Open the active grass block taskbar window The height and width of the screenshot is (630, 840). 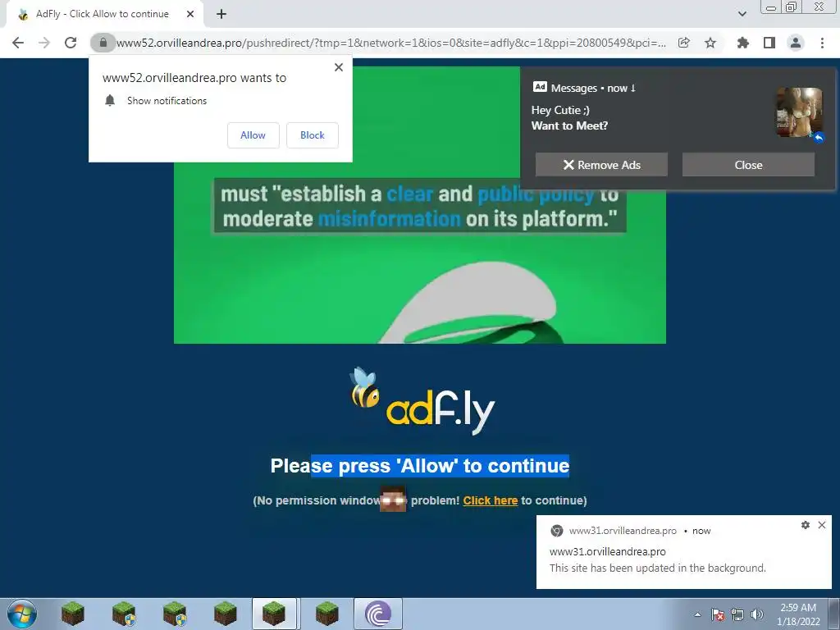coord(274,614)
